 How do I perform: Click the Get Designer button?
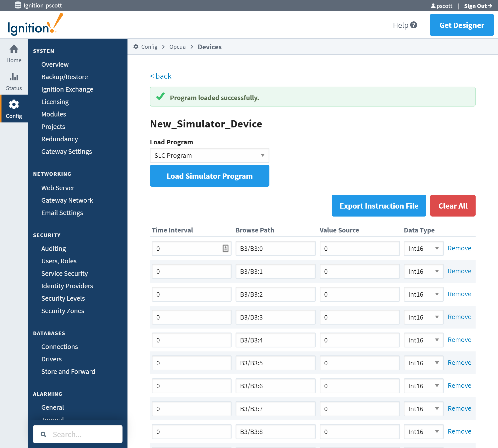462,25
